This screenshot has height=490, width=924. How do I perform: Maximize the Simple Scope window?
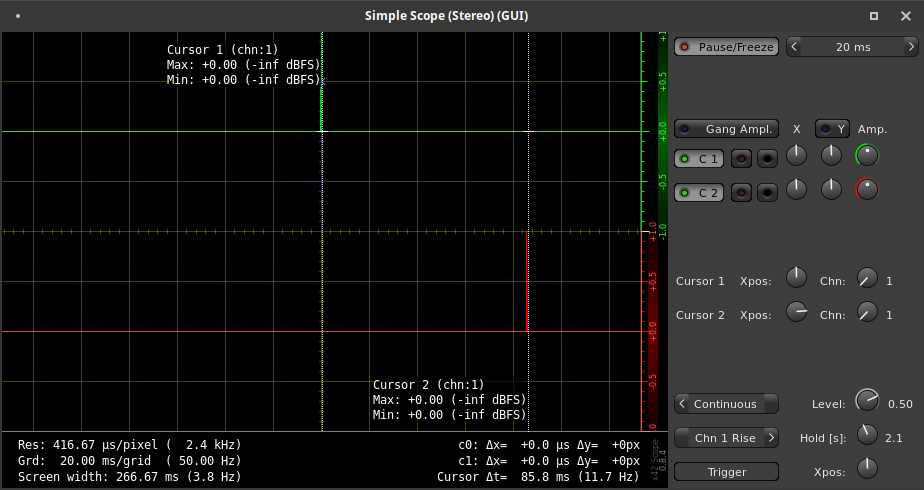click(x=874, y=16)
